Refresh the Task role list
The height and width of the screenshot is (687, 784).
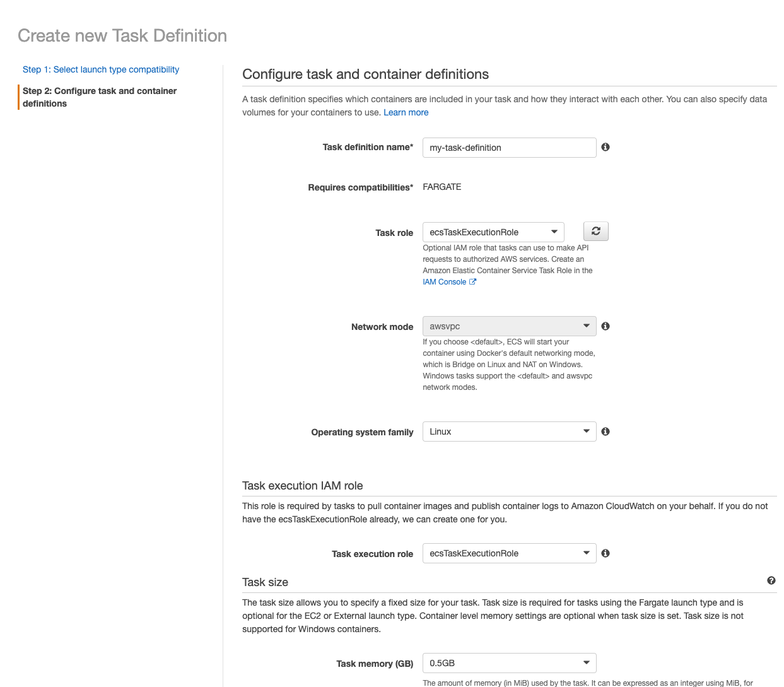click(x=595, y=231)
